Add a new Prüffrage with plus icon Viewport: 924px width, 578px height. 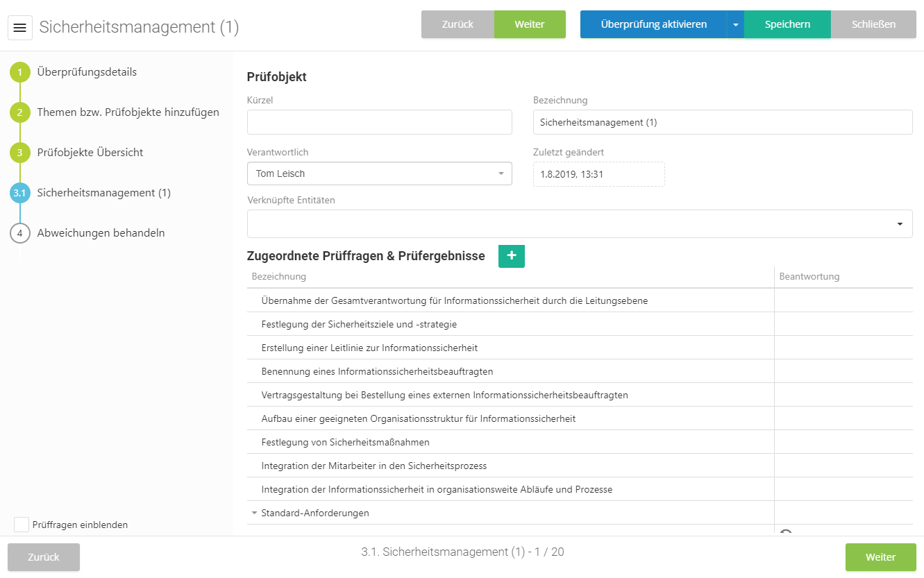(512, 256)
